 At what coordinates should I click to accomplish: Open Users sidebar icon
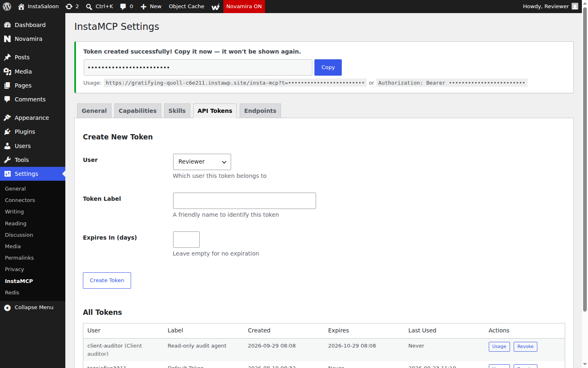pos(7,146)
